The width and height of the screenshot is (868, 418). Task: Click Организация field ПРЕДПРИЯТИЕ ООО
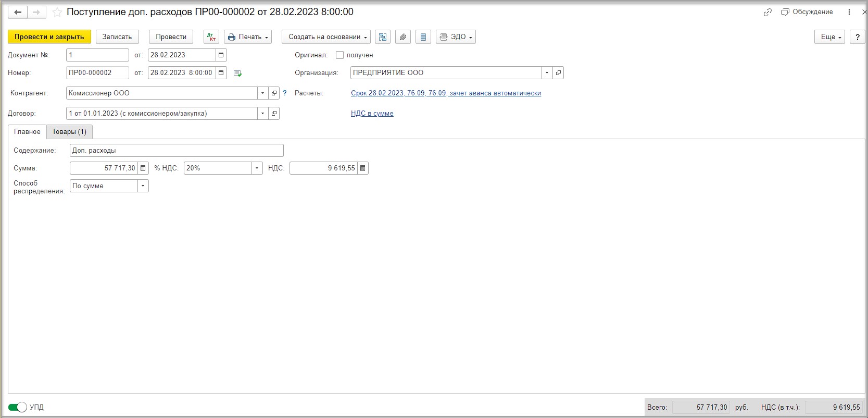(x=446, y=72)
